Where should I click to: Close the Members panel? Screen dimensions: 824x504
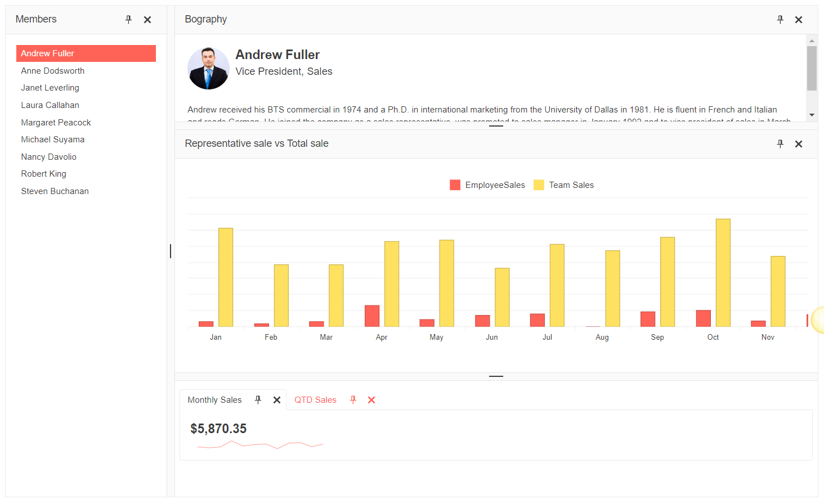[147, 19]
